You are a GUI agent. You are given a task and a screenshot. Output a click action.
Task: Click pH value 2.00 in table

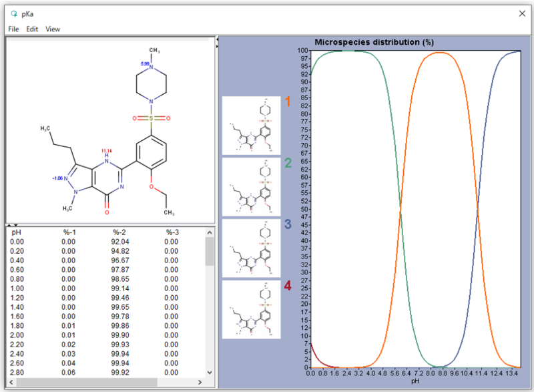(17, 335)
